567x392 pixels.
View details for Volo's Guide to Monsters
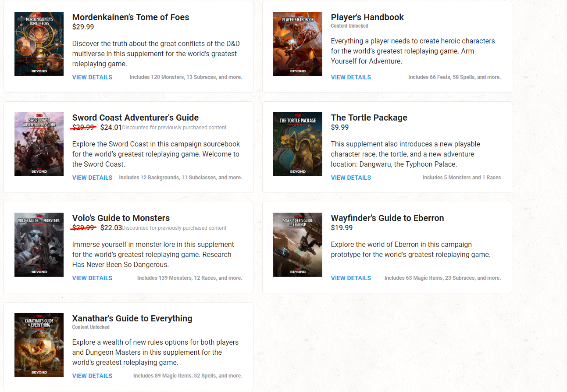click(x=92, y=278)
